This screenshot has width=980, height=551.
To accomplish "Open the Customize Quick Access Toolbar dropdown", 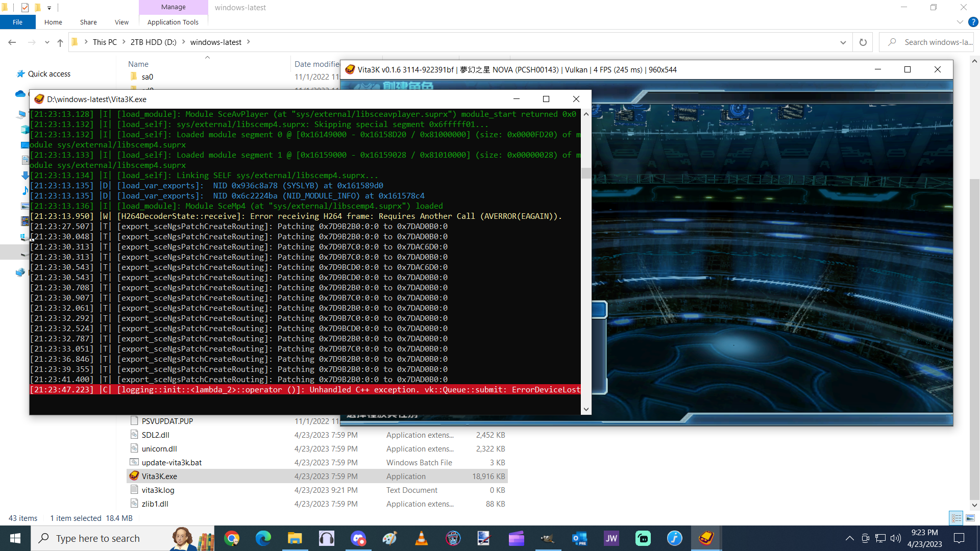I will (50, 8).
